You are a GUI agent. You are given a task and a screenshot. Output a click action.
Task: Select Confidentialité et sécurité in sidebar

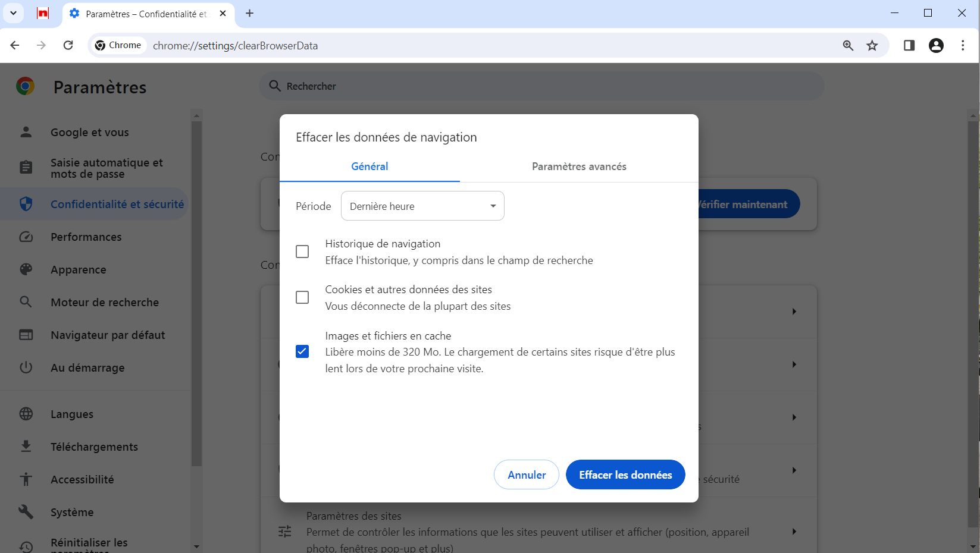95,204
